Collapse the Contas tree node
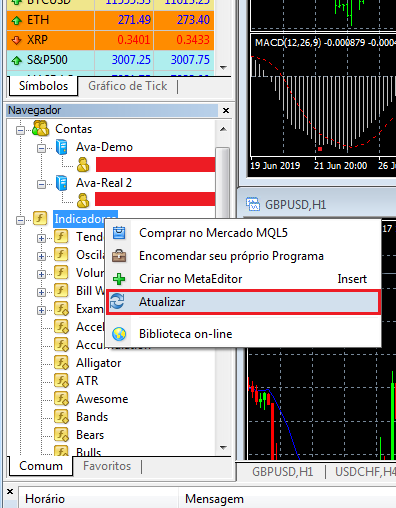Screen dimensions: 396x508 [20, 130]
